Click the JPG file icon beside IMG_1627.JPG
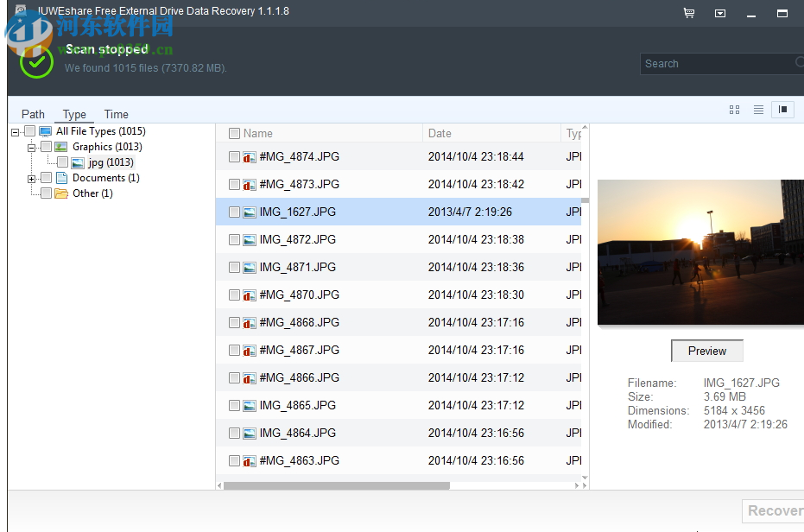 (x=251, y=212)
